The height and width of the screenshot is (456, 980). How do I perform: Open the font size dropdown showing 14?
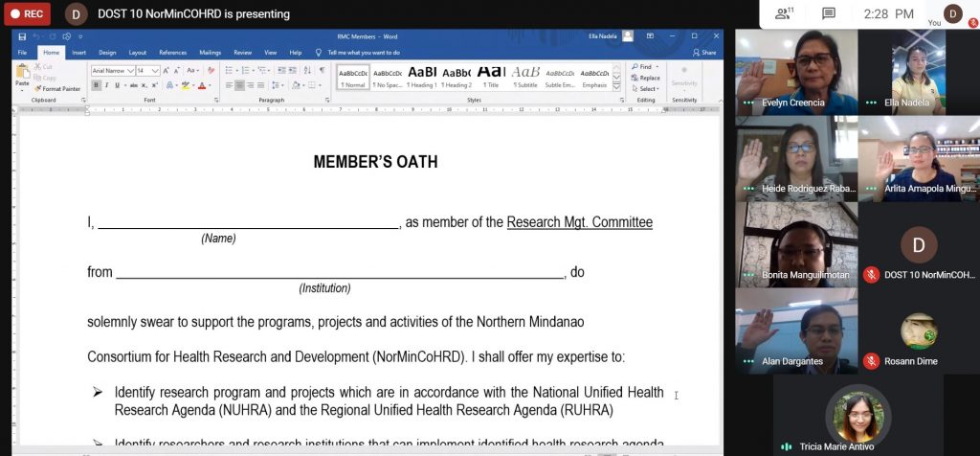(155, 70)
